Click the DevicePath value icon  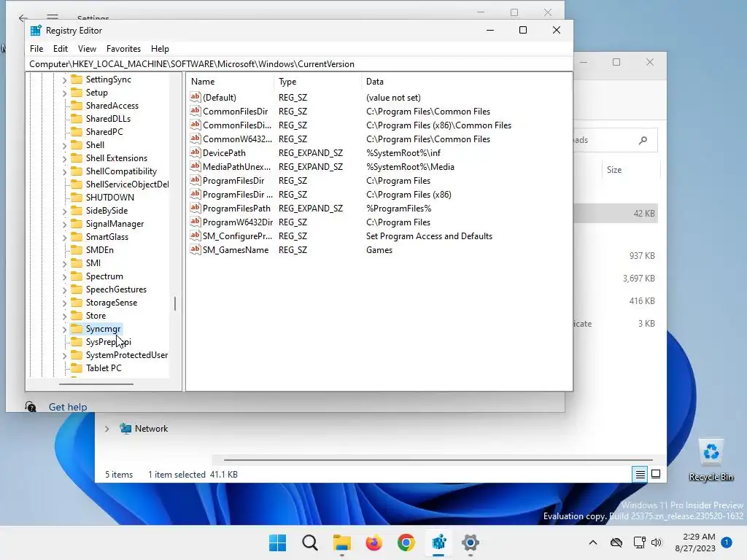(196, 152)
